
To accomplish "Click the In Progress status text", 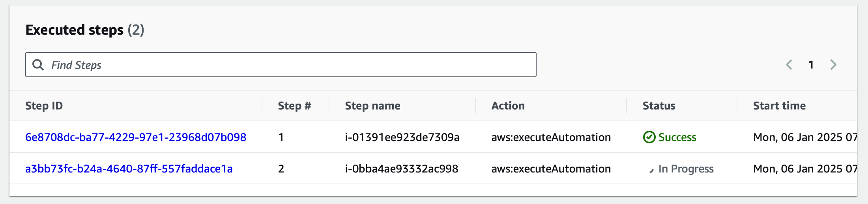I will (686, 169).
